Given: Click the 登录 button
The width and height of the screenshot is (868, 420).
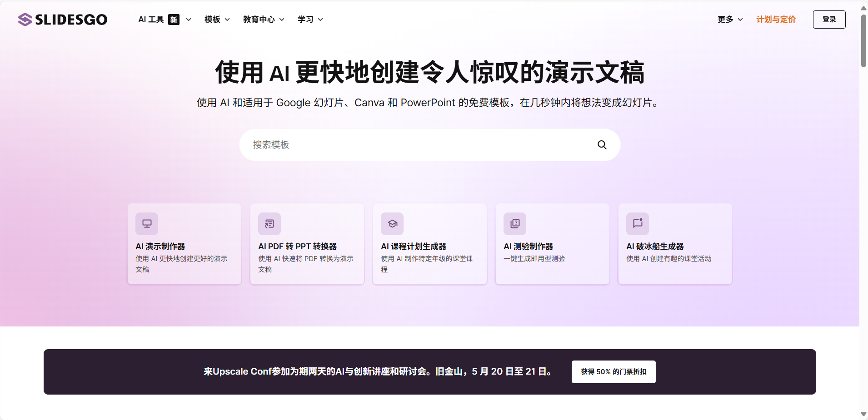Looking at the screenshot, I should [x=829, y=20].
